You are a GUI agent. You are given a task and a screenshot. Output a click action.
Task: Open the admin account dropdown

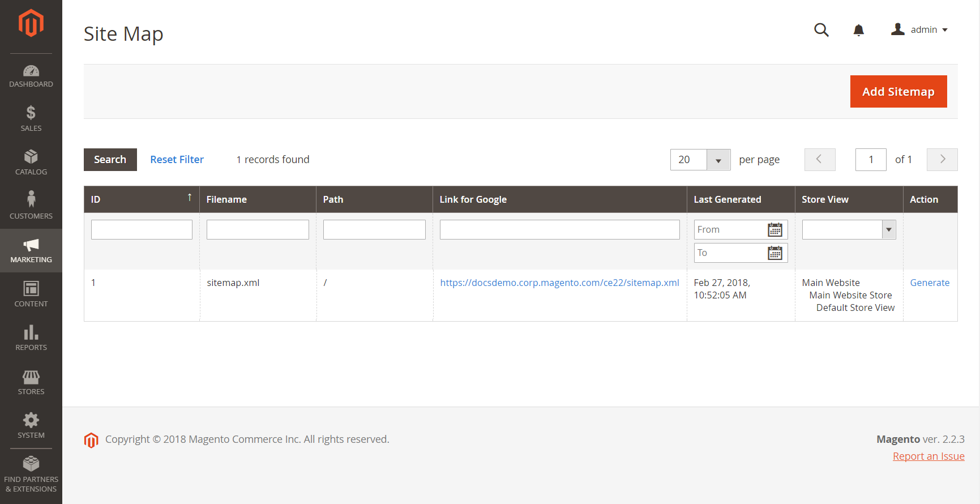919,29
